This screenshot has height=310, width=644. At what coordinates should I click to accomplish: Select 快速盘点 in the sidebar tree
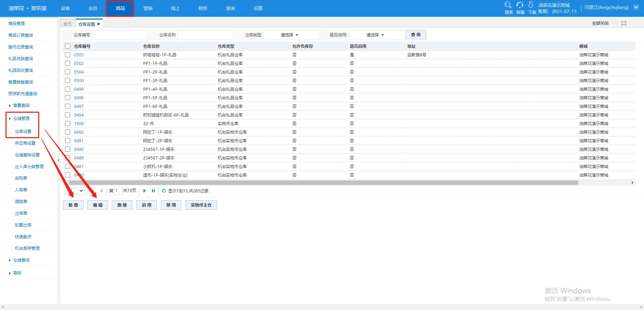tap(23, 237)
